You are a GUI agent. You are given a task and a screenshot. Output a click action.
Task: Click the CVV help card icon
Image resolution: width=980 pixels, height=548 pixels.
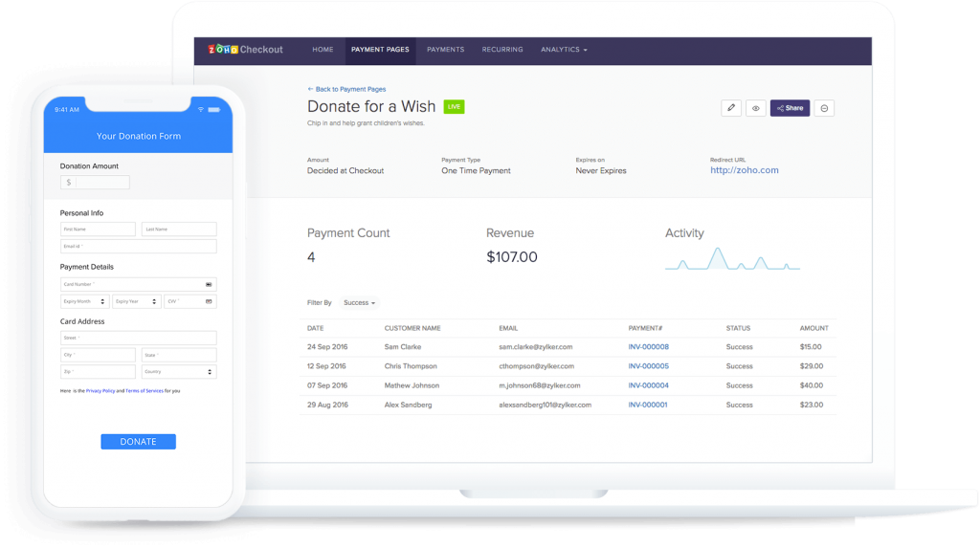(209, 301)
